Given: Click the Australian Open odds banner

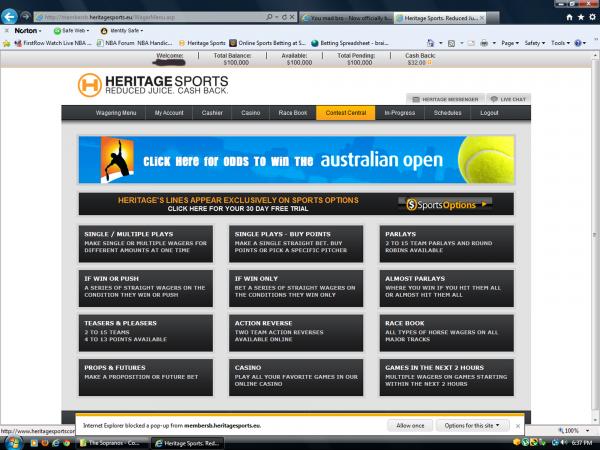Looking at the screenshot, I should pos(299,158).
